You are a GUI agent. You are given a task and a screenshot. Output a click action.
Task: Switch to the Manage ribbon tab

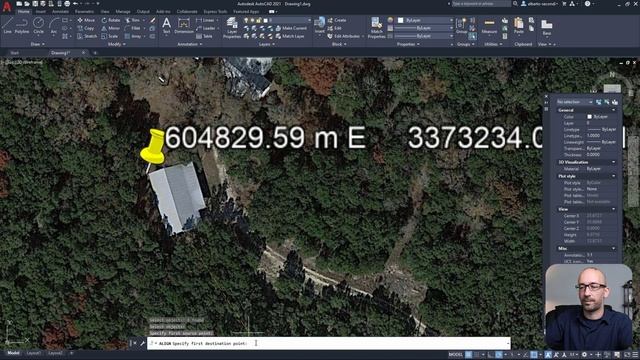coord(122,12)
